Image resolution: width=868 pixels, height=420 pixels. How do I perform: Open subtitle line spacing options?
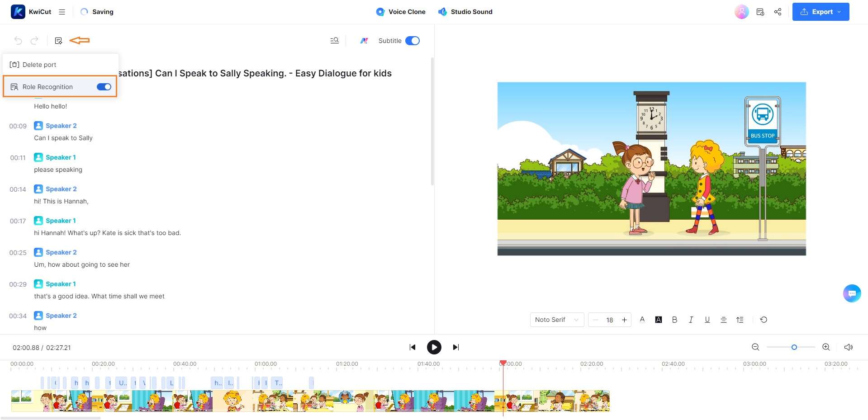click(x=740, y=320)
